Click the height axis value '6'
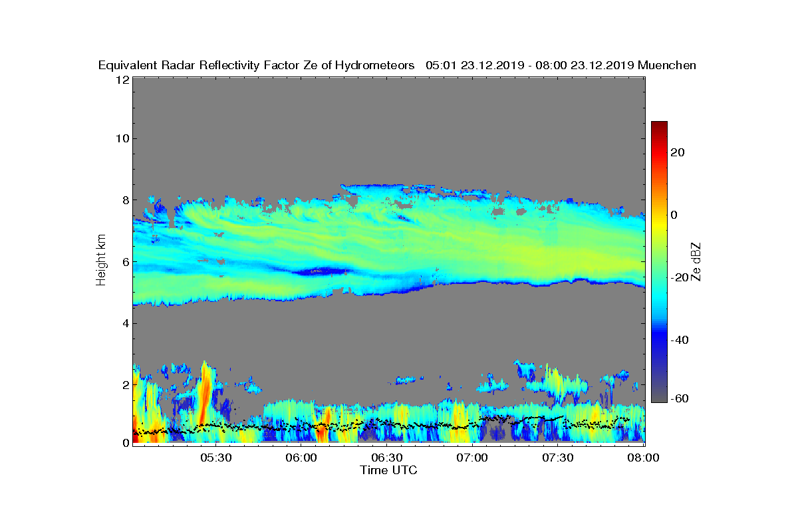 tap(124, 261)
